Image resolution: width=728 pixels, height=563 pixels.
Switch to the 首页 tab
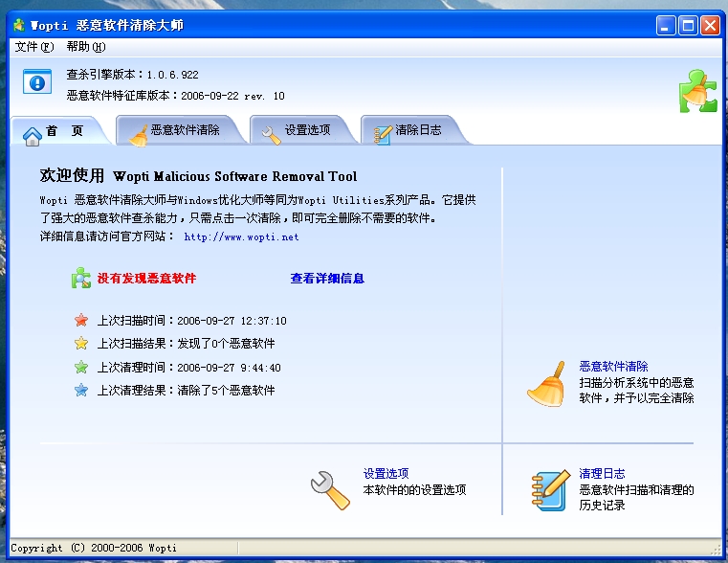point(59,131)
